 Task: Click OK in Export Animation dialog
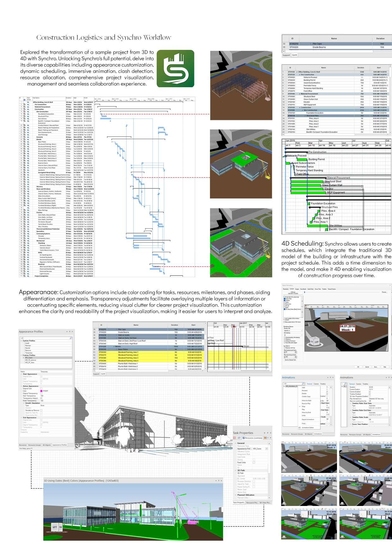click(358, 367)
